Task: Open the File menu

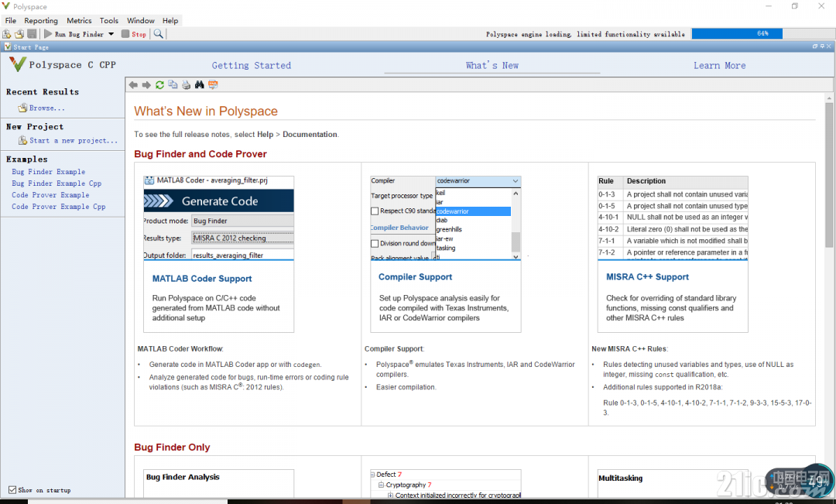Action: click(11, 20)
